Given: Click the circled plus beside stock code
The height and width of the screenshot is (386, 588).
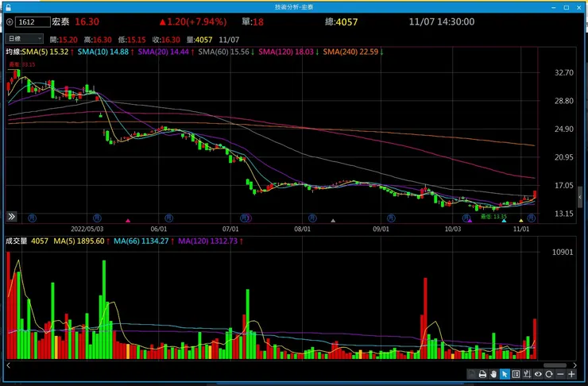Looking at the screenshot, I should click(x=10, y=22).
